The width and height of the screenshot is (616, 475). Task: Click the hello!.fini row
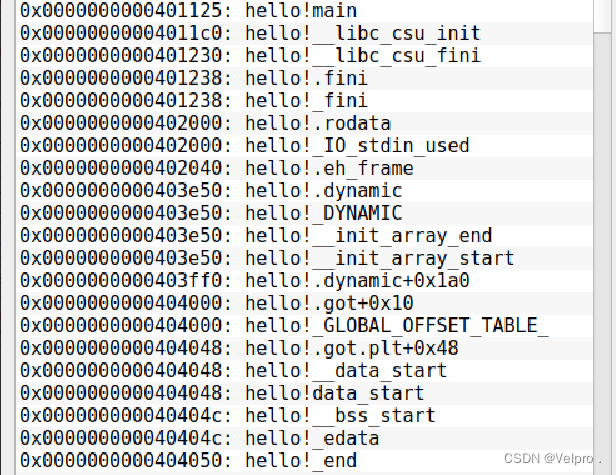(x=304, y=78)
